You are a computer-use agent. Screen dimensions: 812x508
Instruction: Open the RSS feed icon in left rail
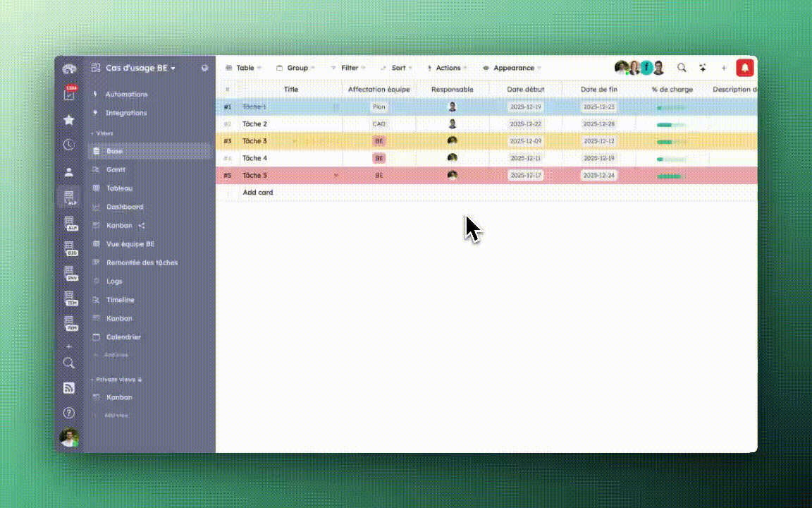68,388
